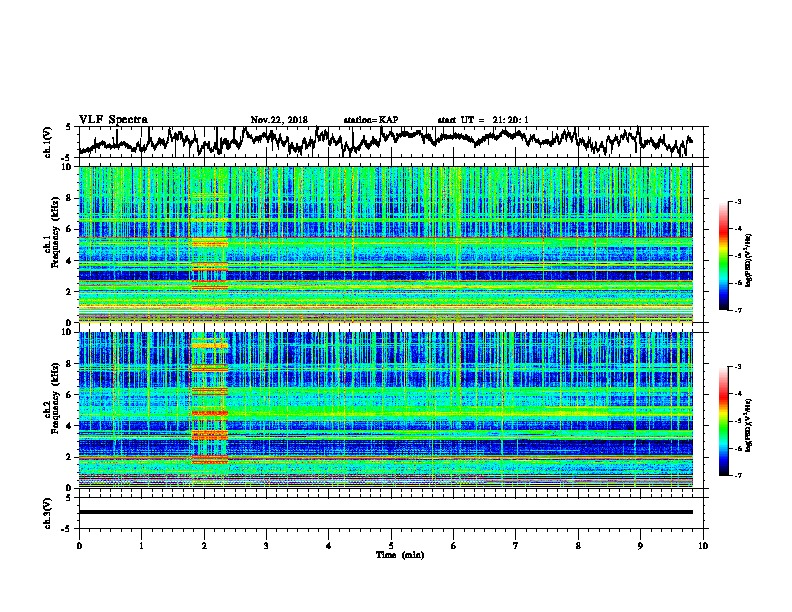The height and width of the screenshot is (612, 792).
Task: Click the "ch.1(V)" waveform axis label
Action: tap(47, 142)
